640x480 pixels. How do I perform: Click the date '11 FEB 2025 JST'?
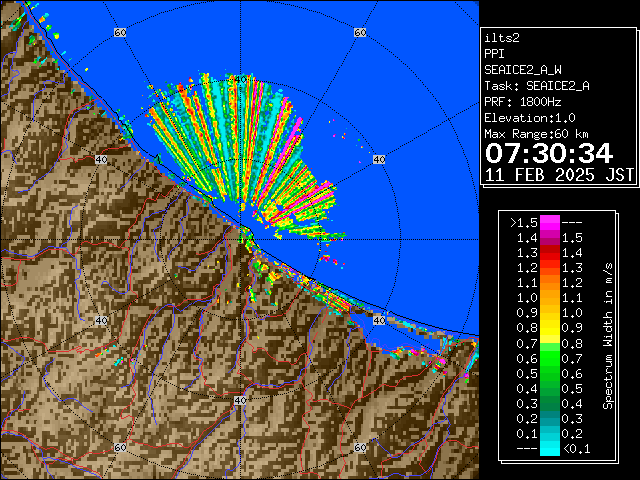(x=559, y=175)
